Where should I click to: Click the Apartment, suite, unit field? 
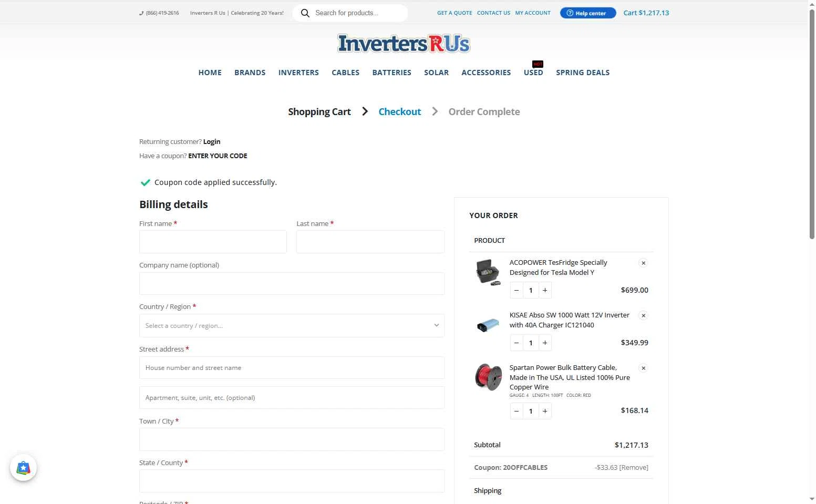(292, 398)
